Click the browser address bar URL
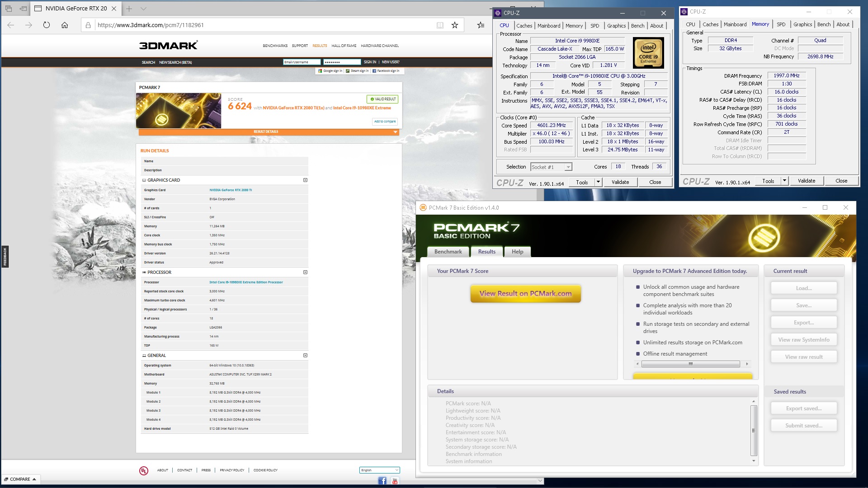The image size is (868, 488). [151, 25]
